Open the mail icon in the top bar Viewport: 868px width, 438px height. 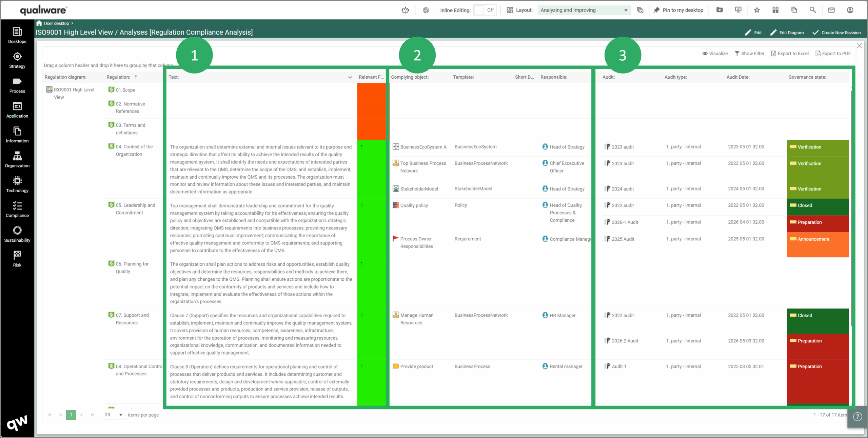[x=831, y=10]
